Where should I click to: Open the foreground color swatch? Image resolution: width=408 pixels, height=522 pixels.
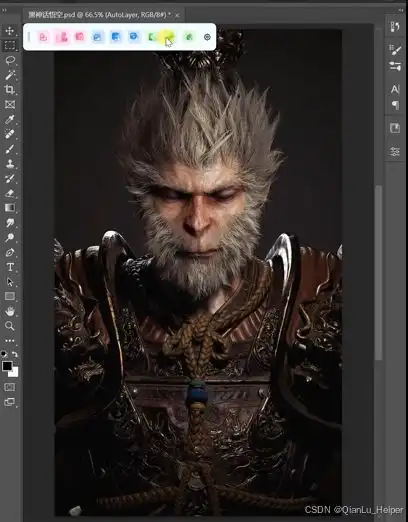coord(7,366)
